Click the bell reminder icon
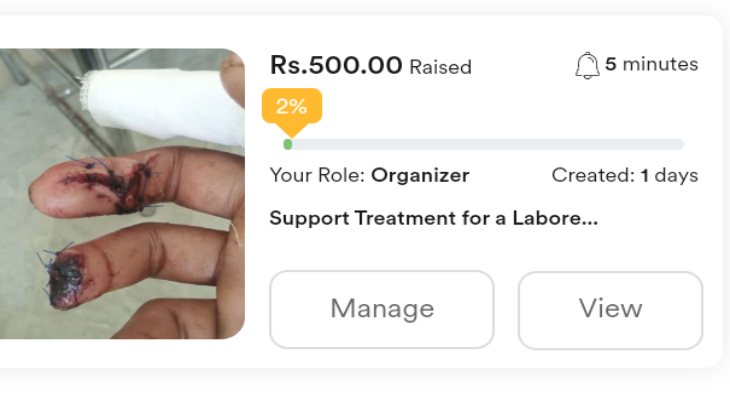 [x=587, y=66]
